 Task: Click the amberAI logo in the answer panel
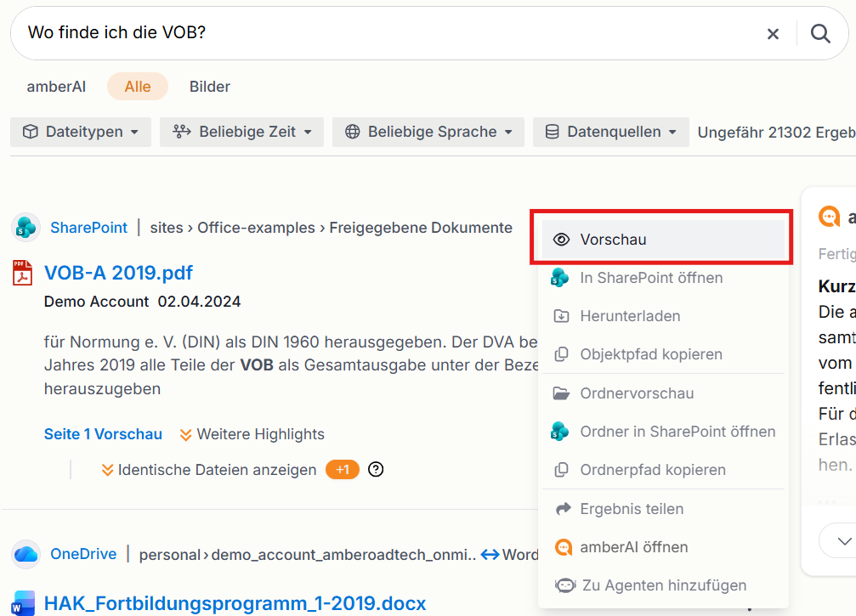click(829, 217)
